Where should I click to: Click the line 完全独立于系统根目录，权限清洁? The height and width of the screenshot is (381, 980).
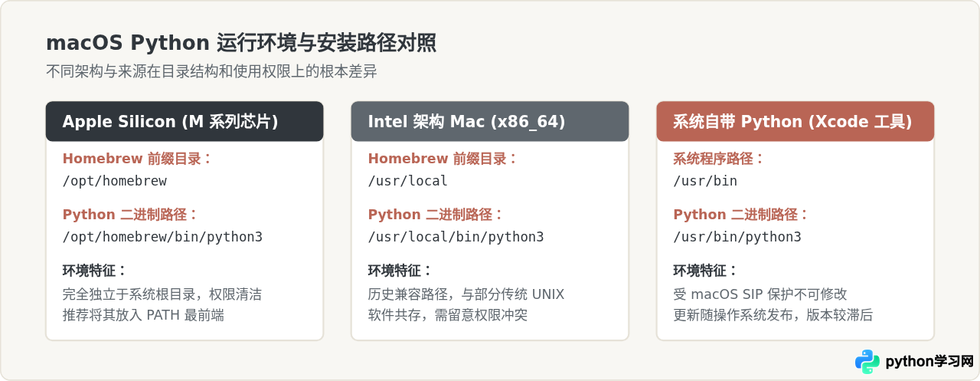point(162,294)
